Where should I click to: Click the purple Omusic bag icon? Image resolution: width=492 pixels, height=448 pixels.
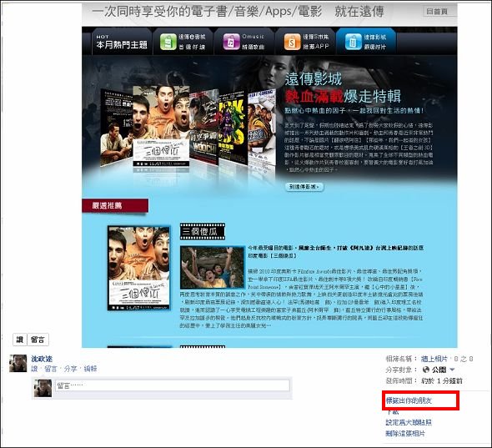click(231, 42)
